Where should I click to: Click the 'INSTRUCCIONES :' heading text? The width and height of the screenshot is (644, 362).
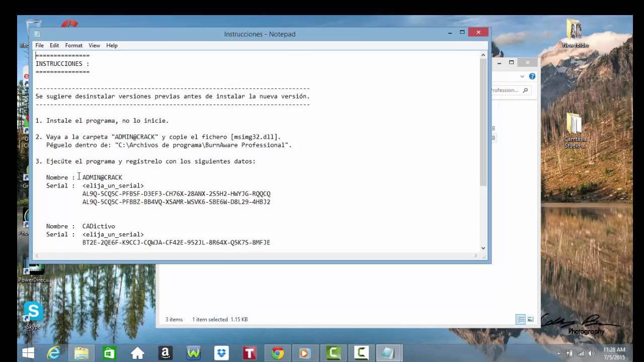(x=62, y=64)
